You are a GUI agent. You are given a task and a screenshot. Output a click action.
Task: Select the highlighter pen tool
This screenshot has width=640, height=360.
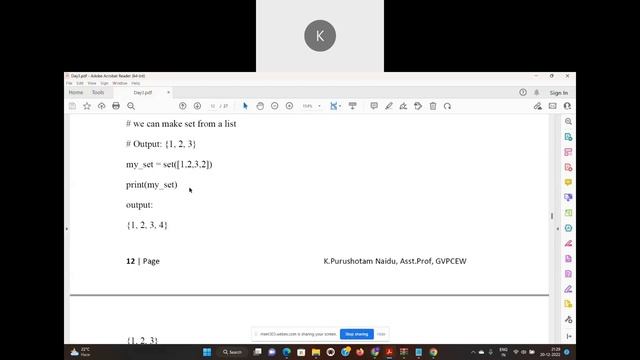coord(389,106)
